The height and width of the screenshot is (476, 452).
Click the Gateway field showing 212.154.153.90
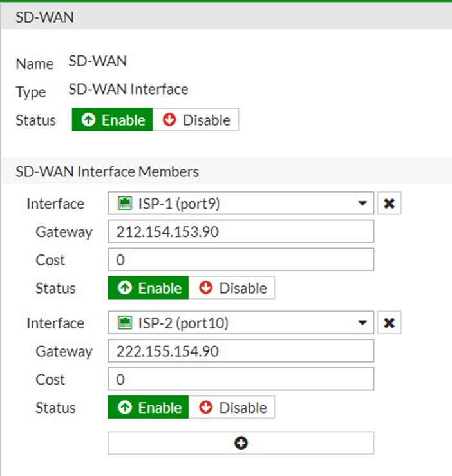(241, 231)
